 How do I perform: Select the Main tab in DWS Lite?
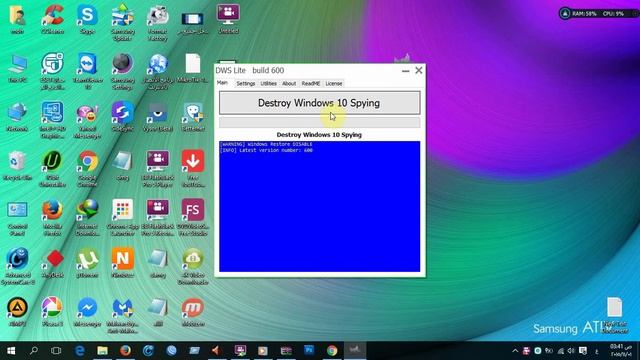222,82
